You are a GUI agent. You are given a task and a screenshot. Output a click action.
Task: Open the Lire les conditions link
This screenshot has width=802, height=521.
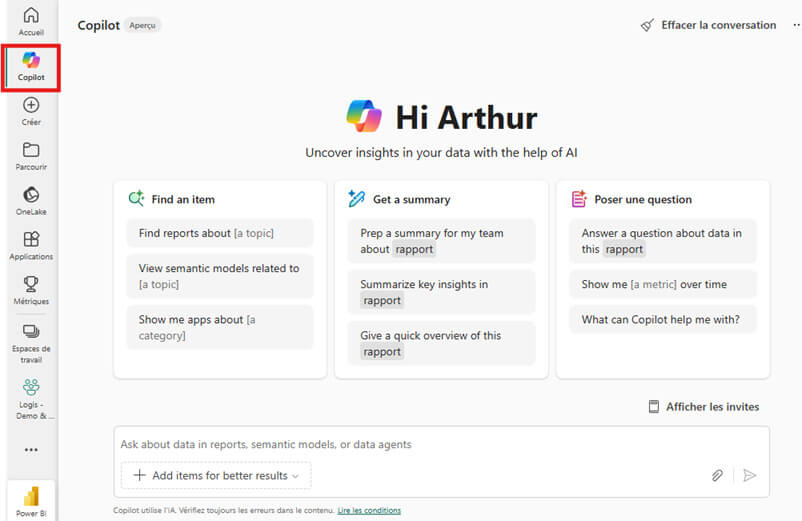369,510
